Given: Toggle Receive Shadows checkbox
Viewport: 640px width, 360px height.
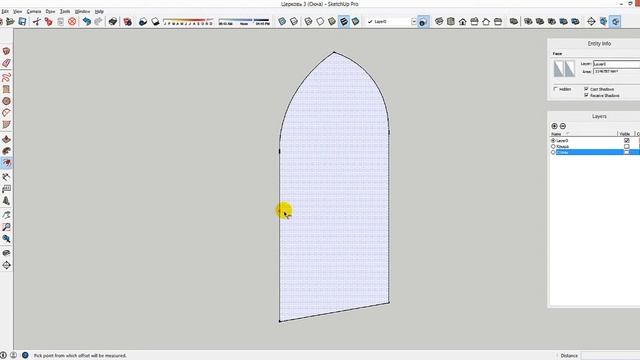Looking at the screenshot, I should (587, 95).
